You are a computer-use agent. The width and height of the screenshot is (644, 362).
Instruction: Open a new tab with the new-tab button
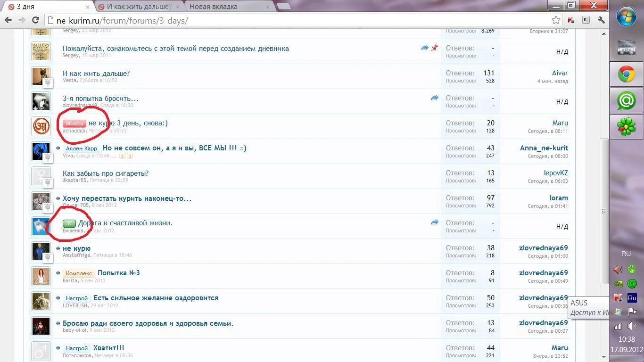[x=283, y=6]
